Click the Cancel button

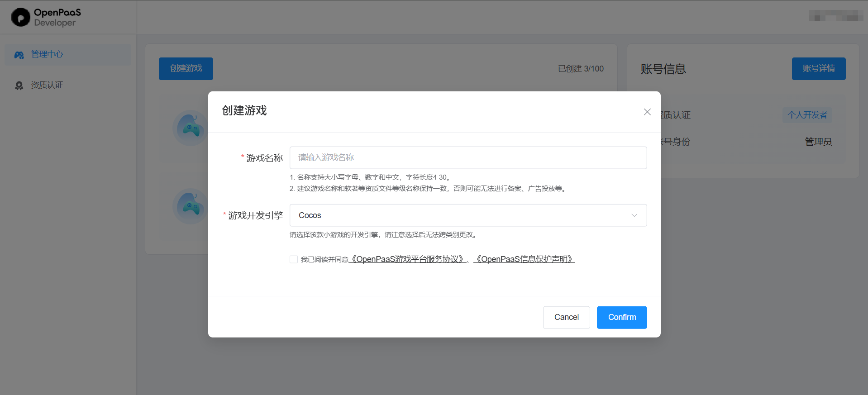click(x=566, y=317)
